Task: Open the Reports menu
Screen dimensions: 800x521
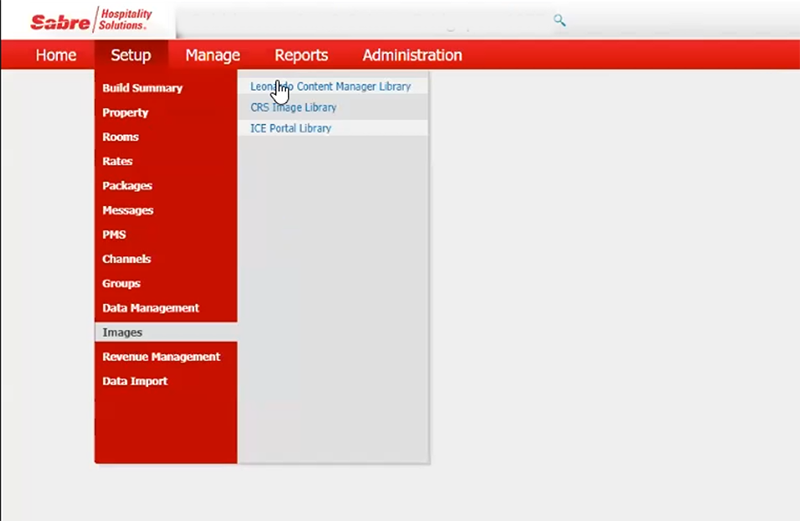Action: pyautogui.click(x=302, y=55)
